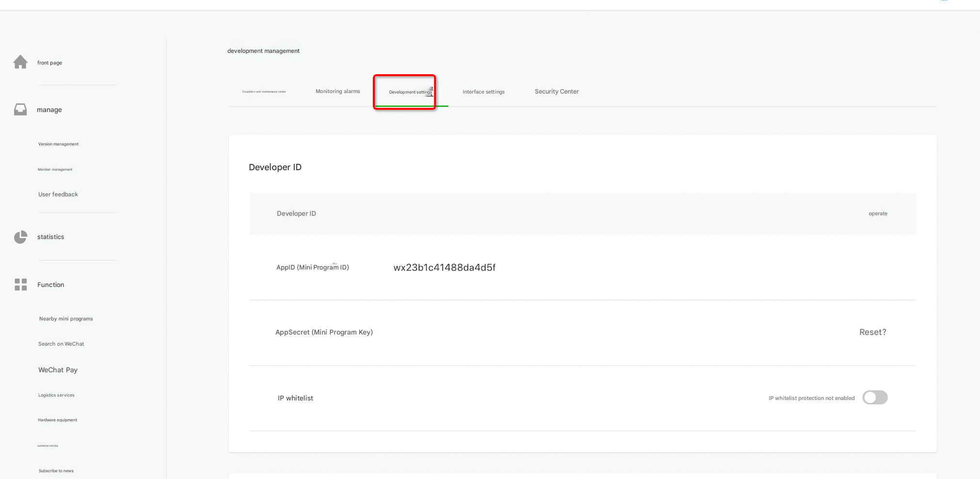Click the "development management" page title
The image size is (980, 479).
coord(263,51)
